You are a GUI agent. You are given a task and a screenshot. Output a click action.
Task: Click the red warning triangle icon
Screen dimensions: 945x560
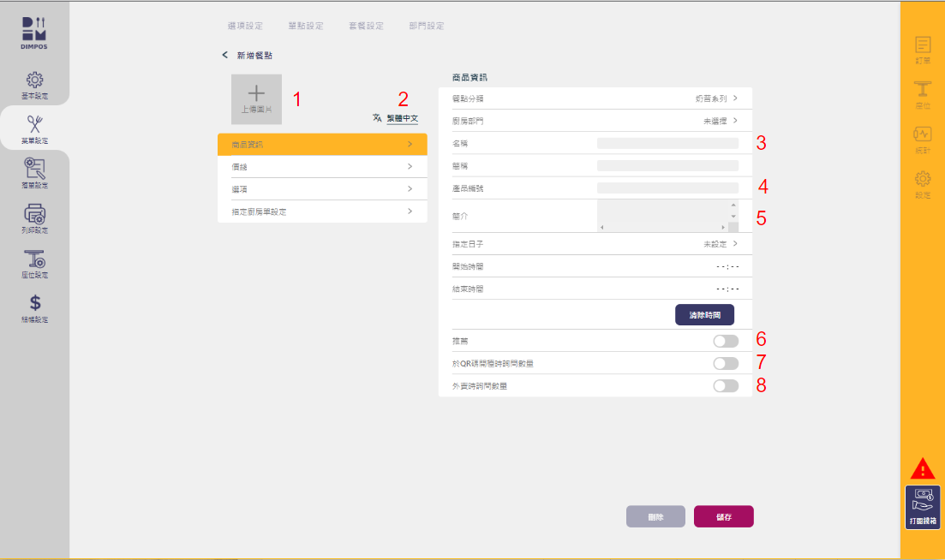[x=922, y=468]
